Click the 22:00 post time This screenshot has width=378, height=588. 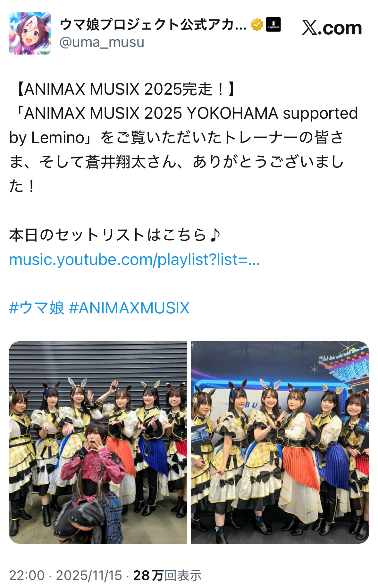click(x=27, y=575)
